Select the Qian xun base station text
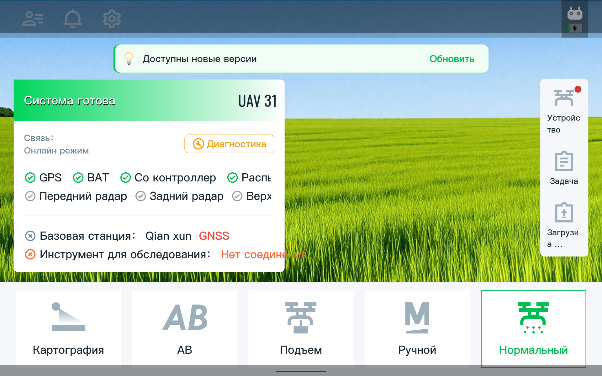Image resolution: width=602 pixels, height=376 pixels. [x=168, y=236]
